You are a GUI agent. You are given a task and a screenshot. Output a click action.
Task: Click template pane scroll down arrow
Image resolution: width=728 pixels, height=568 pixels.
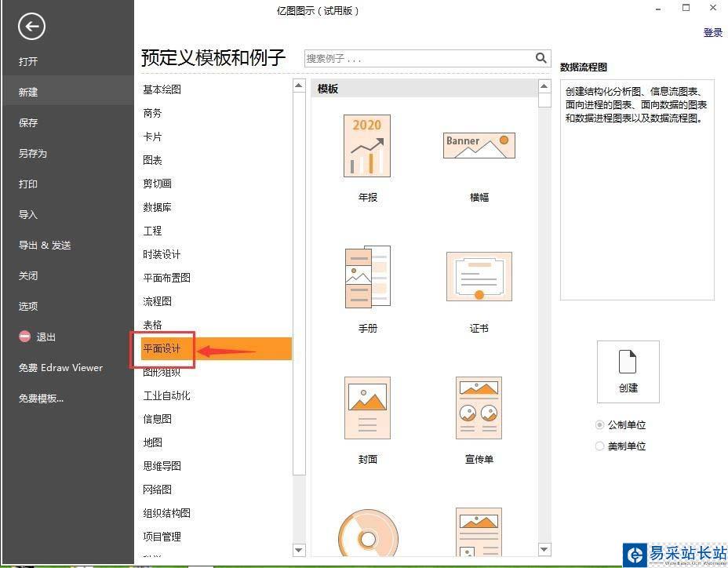click(x=544, y=549)
